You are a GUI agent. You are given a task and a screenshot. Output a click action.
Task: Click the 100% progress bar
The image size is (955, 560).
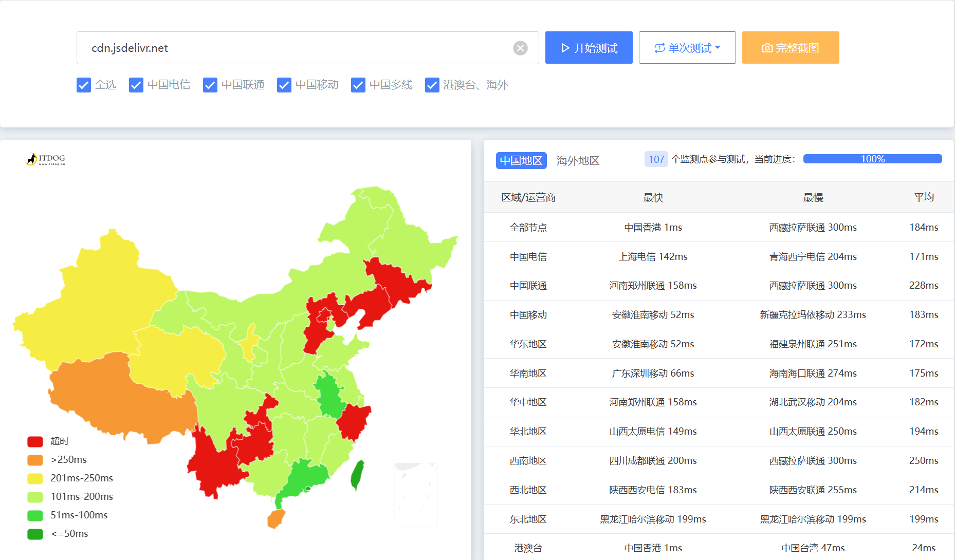(873, 159)
